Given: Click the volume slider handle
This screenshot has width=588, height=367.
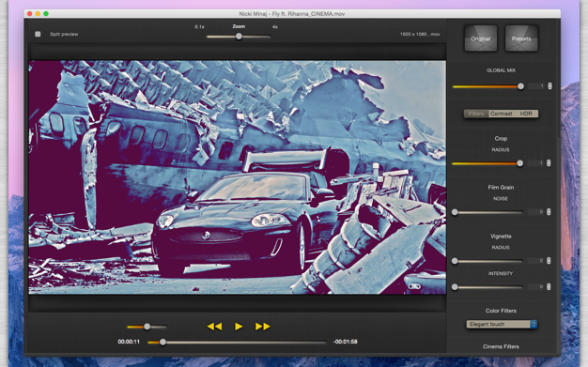Looking at the screenshot, I should [x=147, y=327].
